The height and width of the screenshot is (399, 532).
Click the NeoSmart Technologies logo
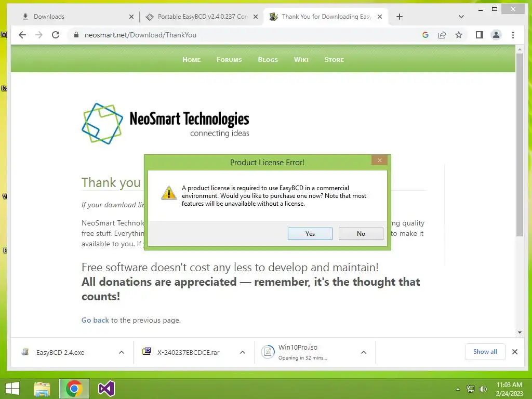coord(165,124)
